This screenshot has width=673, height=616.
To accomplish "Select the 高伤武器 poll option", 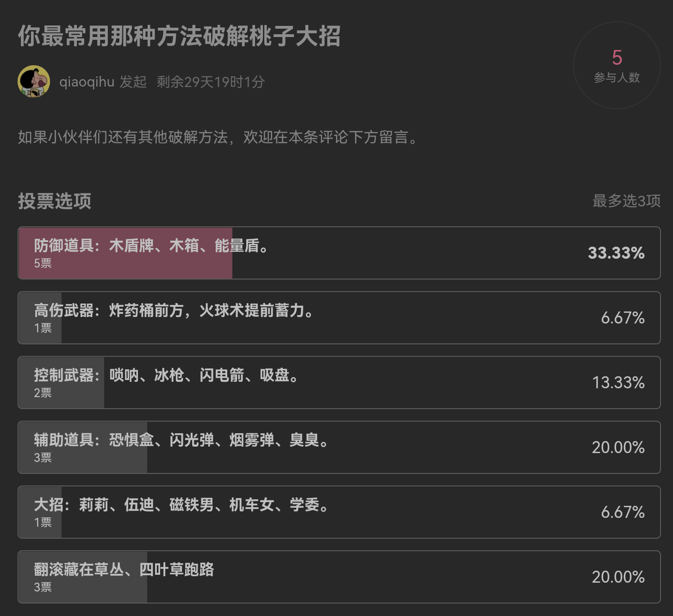I will 339,317.
